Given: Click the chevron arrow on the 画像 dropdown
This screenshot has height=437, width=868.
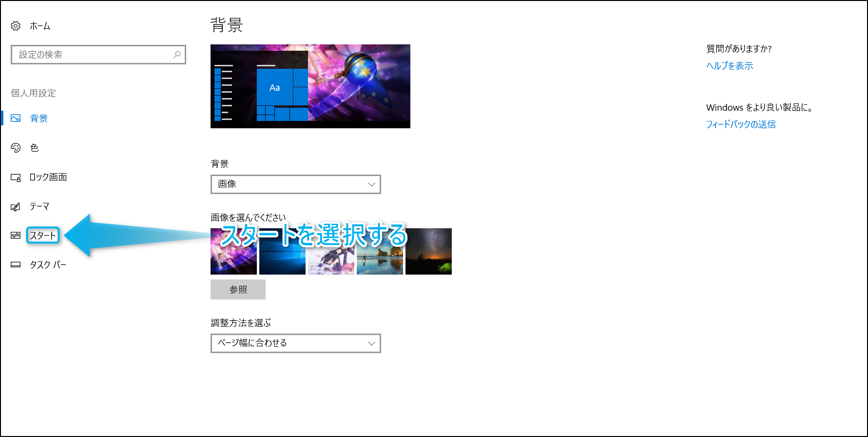Looking at the screenshot, I should (371, 184).
